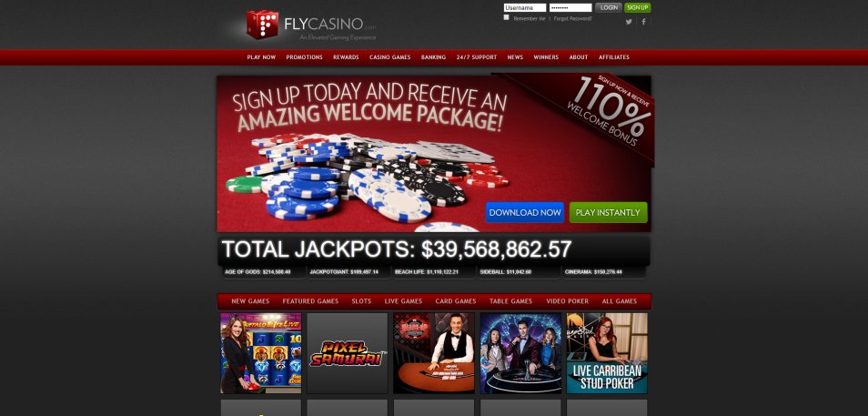This screenshot has height=416, width=868.
Task: Click the password input field
Action: (570, 8)
